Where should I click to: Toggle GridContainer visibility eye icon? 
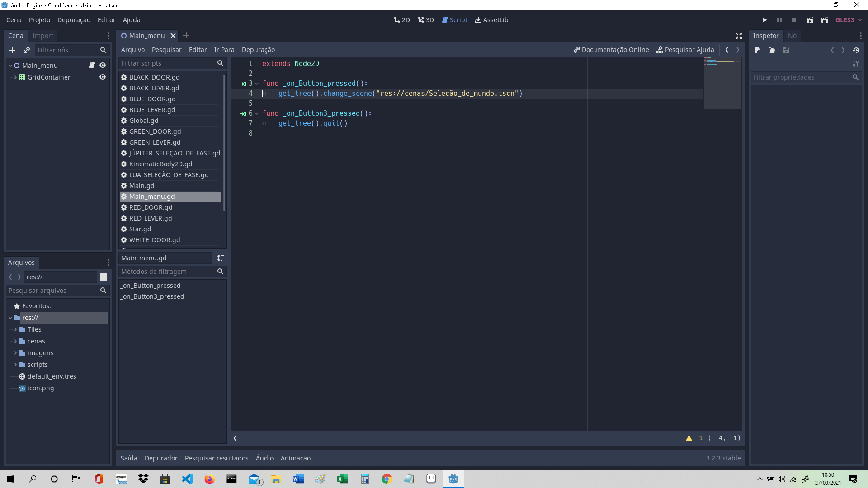pos(103,77)
